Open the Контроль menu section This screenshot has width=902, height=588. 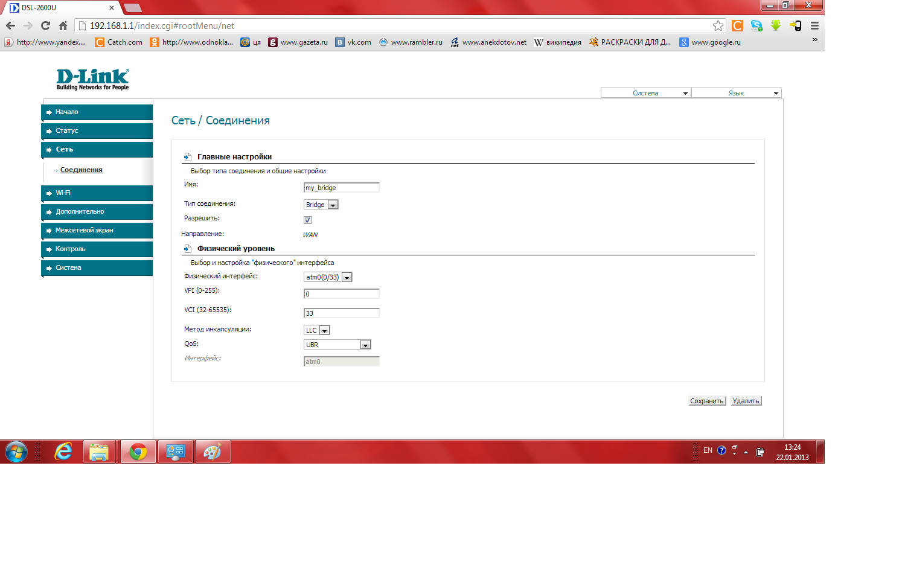97,249
